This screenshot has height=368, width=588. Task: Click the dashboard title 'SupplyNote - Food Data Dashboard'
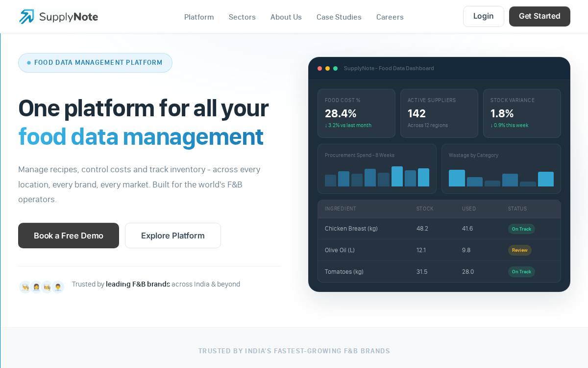[x=389, y=68]
